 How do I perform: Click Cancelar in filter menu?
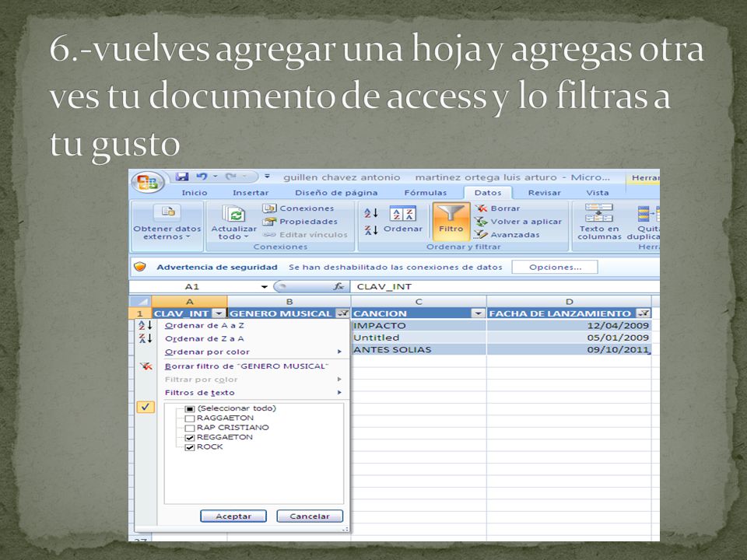pyautogui.click(x=310, y=516)
